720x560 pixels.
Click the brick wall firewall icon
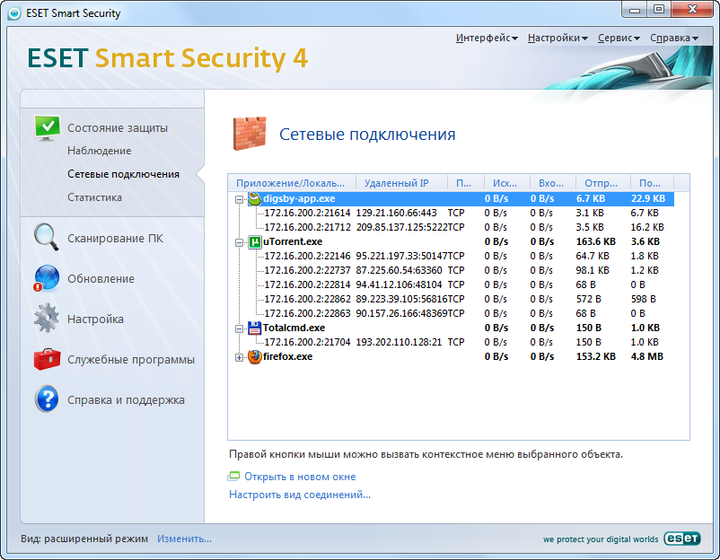coord(249,134)
